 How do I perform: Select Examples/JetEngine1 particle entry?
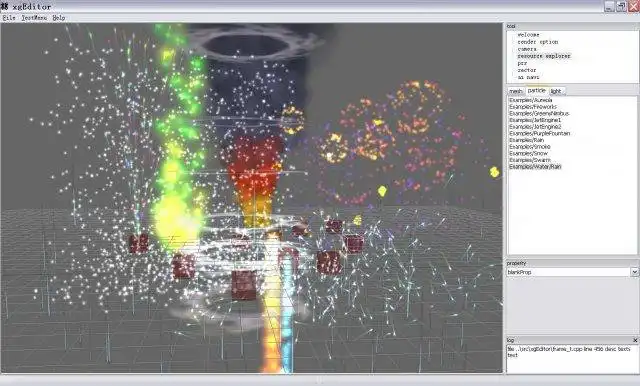click(x=535, y=120)
